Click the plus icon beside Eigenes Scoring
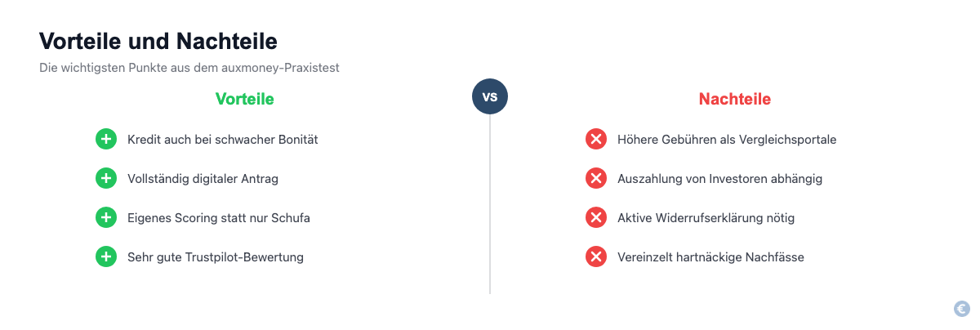980x330 pixels. (x=106, y=218)
